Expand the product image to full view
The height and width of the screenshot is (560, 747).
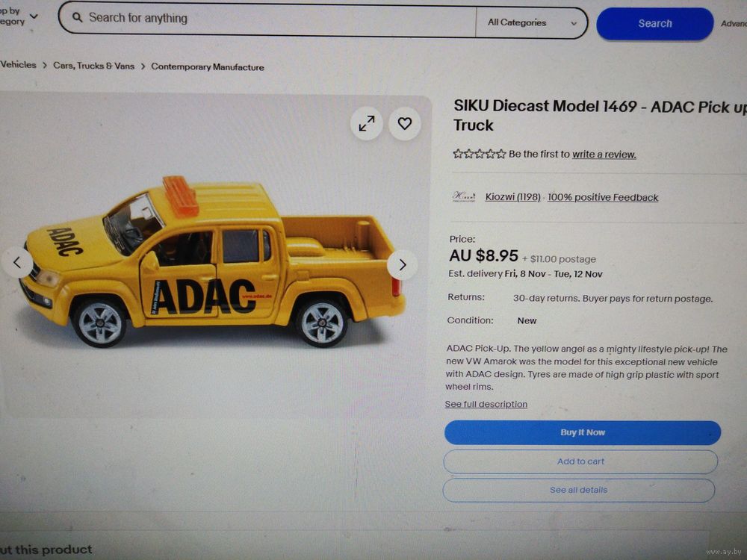pos(366,124)
